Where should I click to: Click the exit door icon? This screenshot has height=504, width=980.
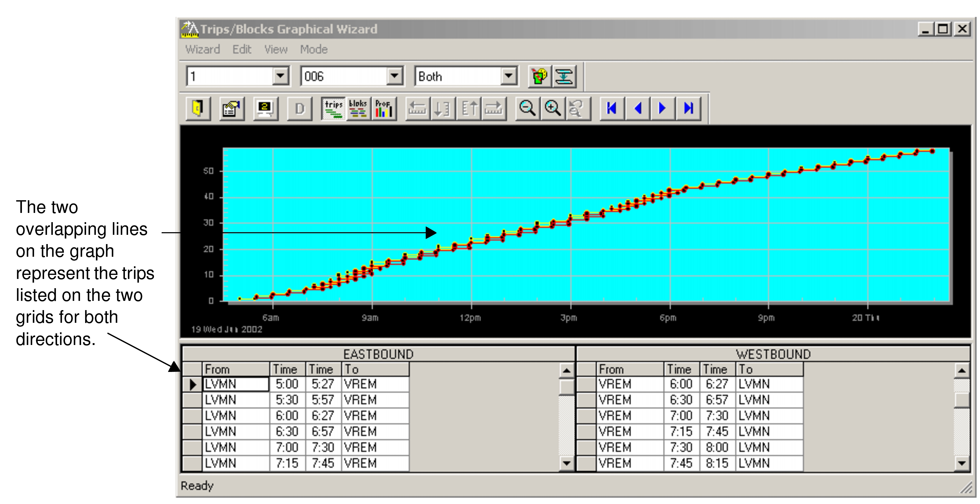coord(199,109)
